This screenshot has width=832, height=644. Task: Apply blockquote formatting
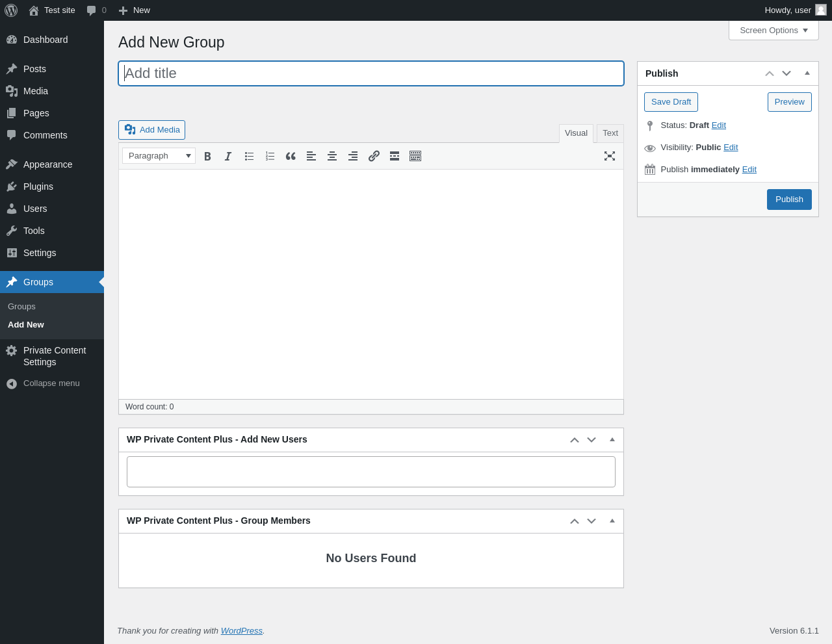click(x=291, y=156)
